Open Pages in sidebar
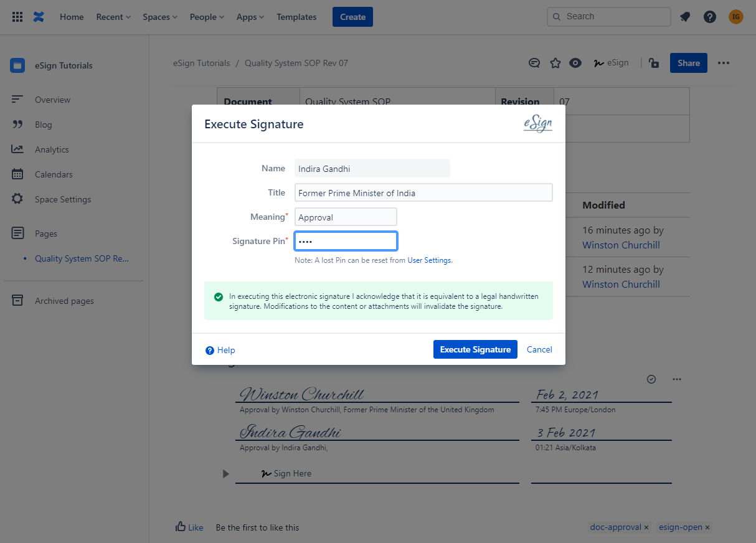Screen dimensions: 756x543 [x=46, y=234]
